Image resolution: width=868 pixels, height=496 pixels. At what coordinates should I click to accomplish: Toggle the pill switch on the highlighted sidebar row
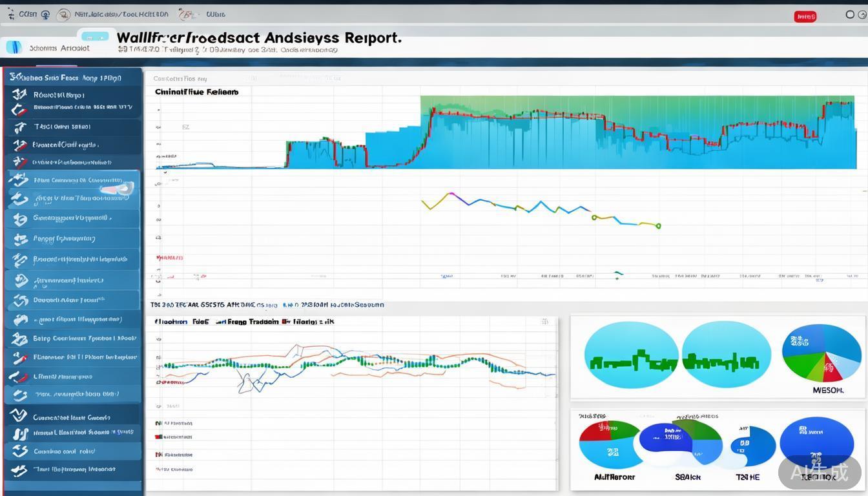[x=118, y=189]
